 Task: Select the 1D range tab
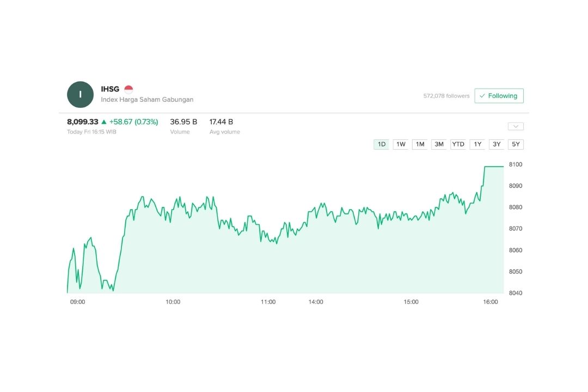tap(381, 144)
